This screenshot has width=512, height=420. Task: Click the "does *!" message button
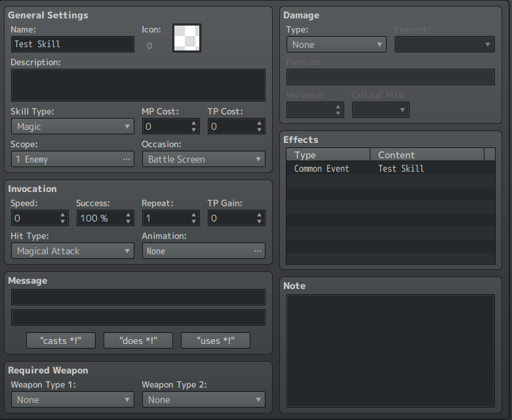click(x=138, y=341)
